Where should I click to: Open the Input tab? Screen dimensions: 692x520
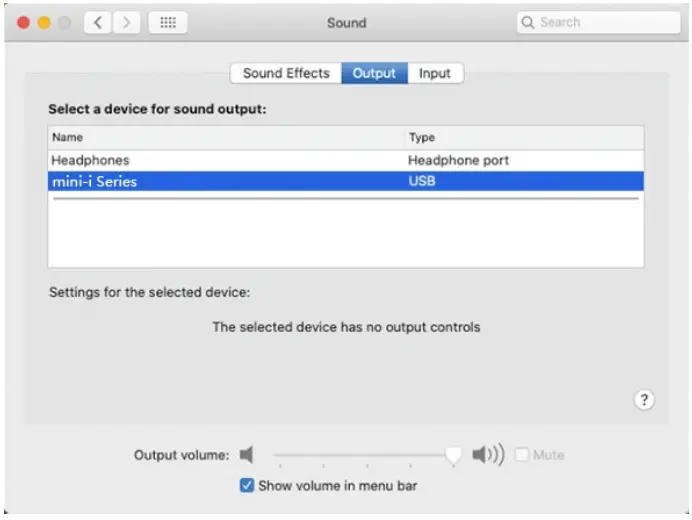click(435, 73)
